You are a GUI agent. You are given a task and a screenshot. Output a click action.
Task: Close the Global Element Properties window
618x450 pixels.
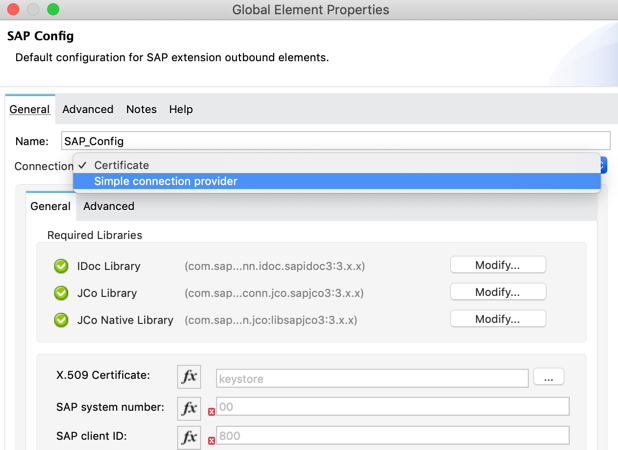point(13,9)
